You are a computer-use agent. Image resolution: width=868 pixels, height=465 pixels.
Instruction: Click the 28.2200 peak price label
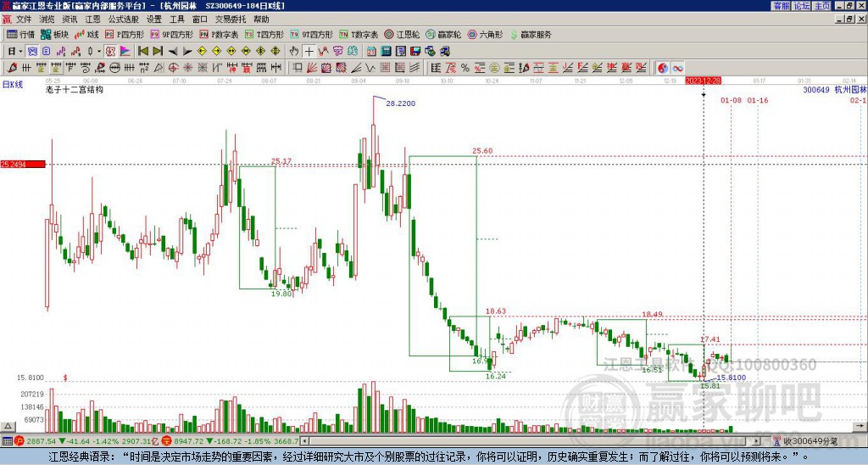click(400, 104)
